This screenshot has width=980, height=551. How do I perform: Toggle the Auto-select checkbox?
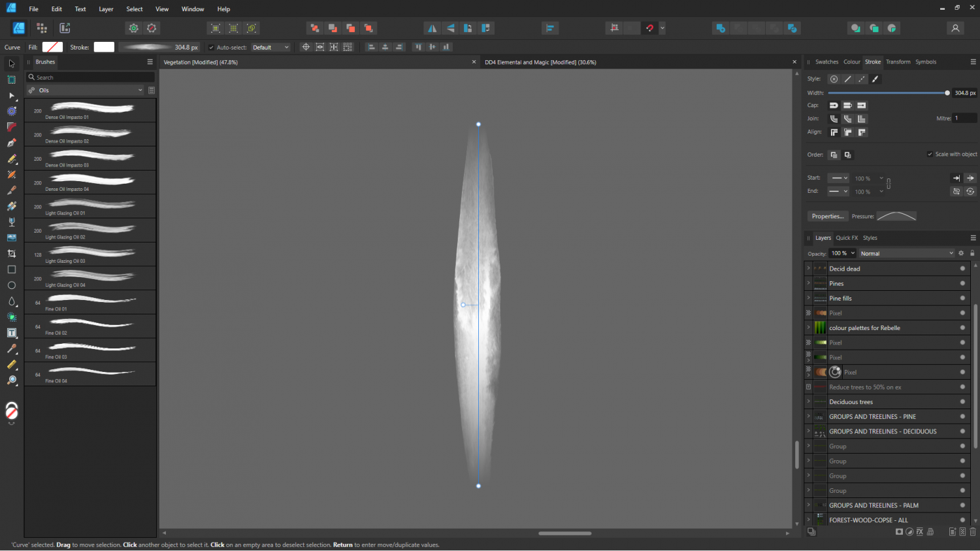(x=211, y=47)
